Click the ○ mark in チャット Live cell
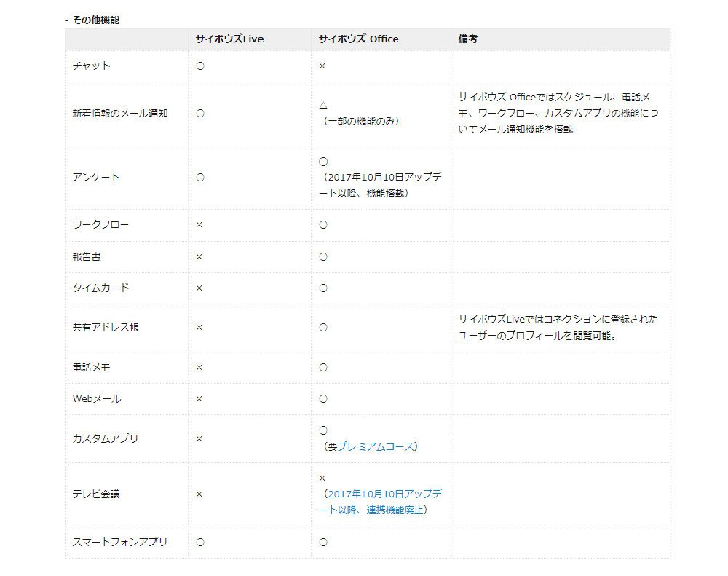Image resolution: width=728 pixels, height=576 pixels. tap(200, 66)
